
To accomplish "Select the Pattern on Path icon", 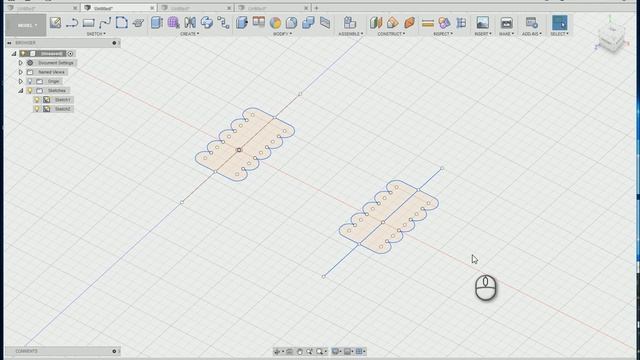I will click(223, 22).
